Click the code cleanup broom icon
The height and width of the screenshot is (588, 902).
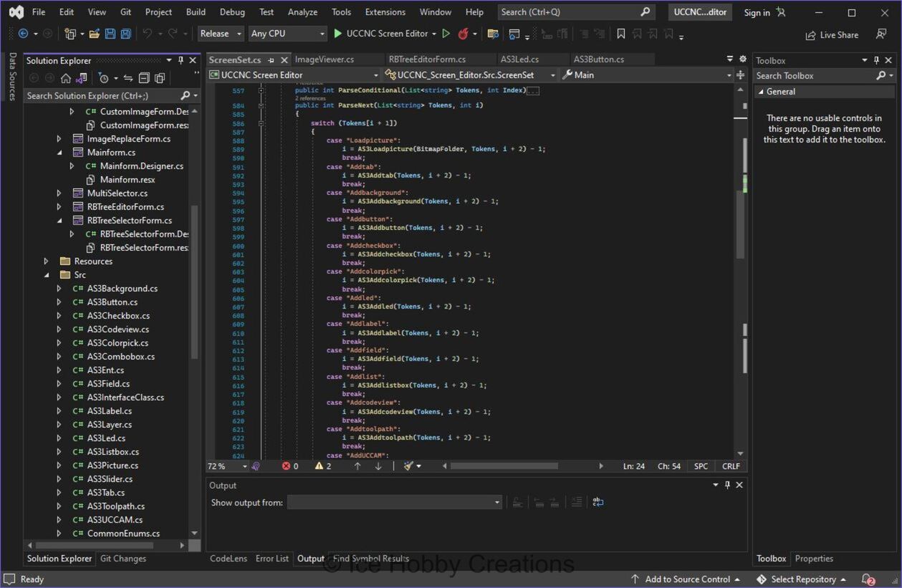tap(408, 466)
